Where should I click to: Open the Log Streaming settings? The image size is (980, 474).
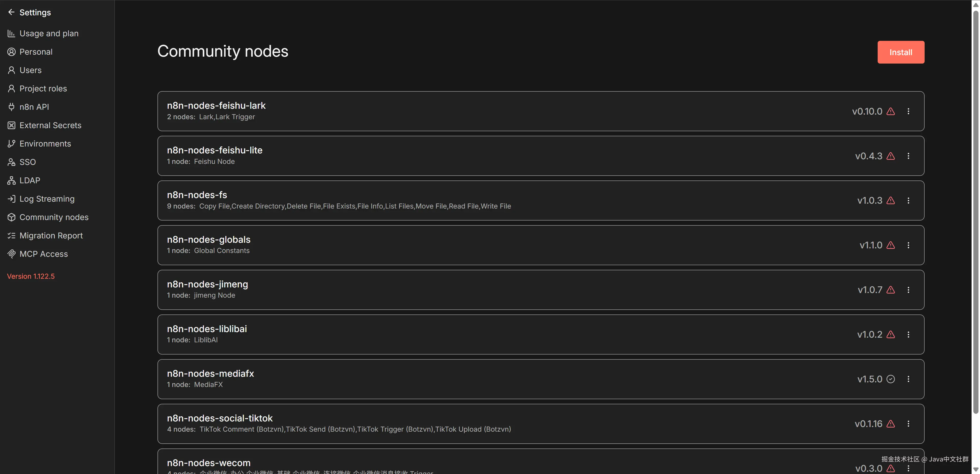pyautogui.click(x=47, y=199)
